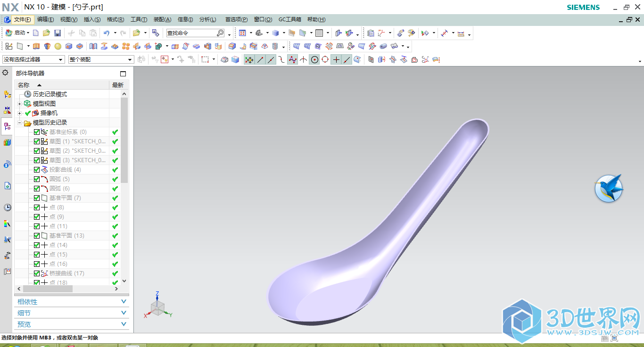The width and height of the screenshot is (644, 347).
Task: Toggle the Enable Snap Point icon
Action: pos(249,59)
